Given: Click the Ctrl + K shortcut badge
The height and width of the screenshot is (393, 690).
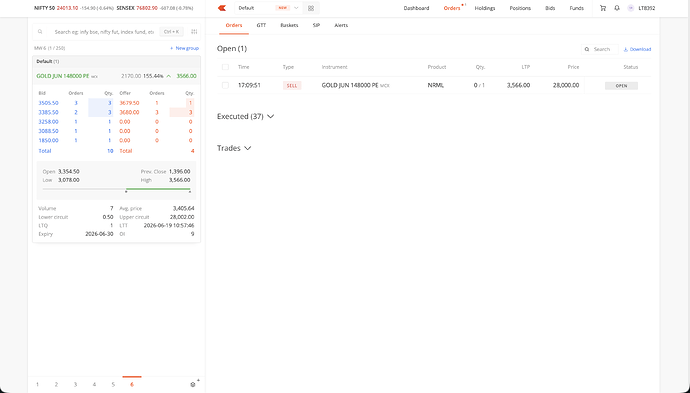Looking at the screenshot, I should pyautogui.click(x=171, y=32).
